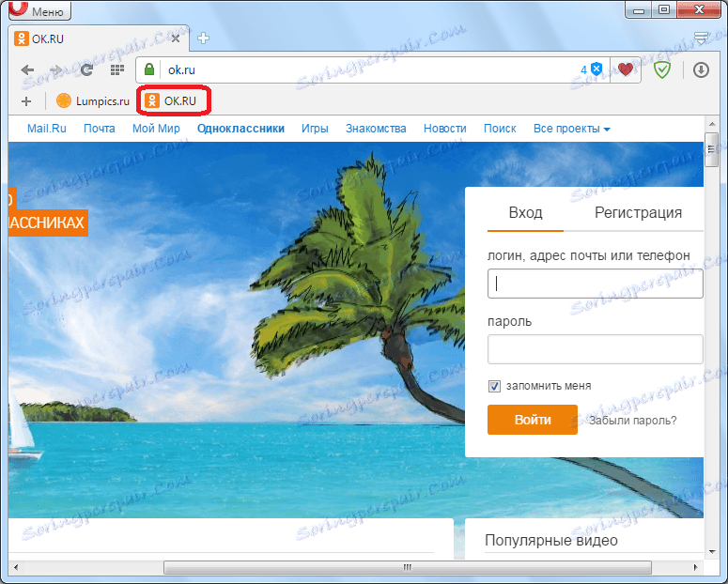Click the horizontal scrollbar thumb
The height and width of the screenshot is (584, 728).
(x=408, y=567)
